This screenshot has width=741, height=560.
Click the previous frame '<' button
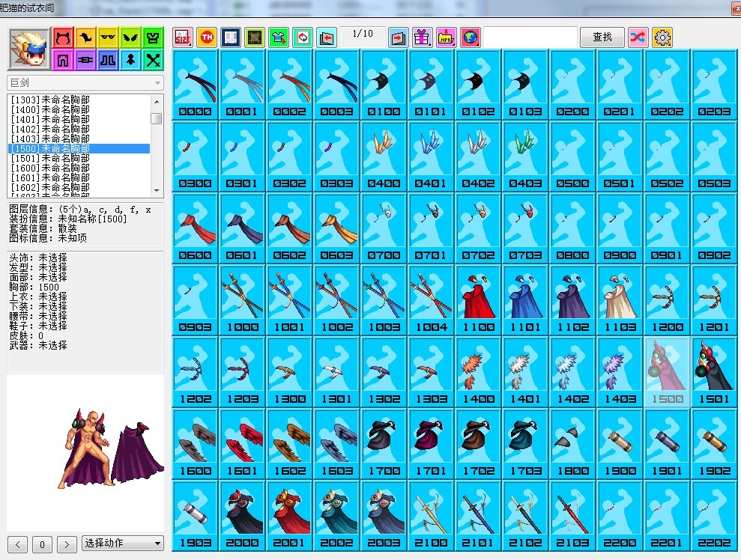[17, 544]
